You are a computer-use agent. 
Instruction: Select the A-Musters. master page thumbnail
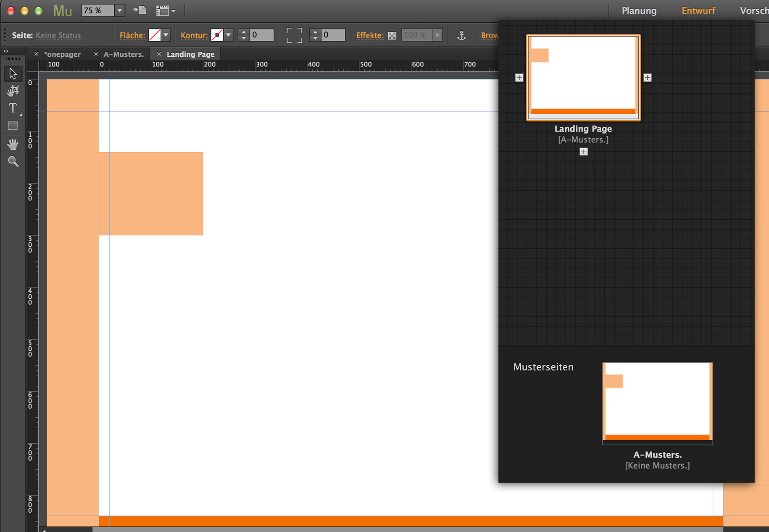tap(658, 403)
